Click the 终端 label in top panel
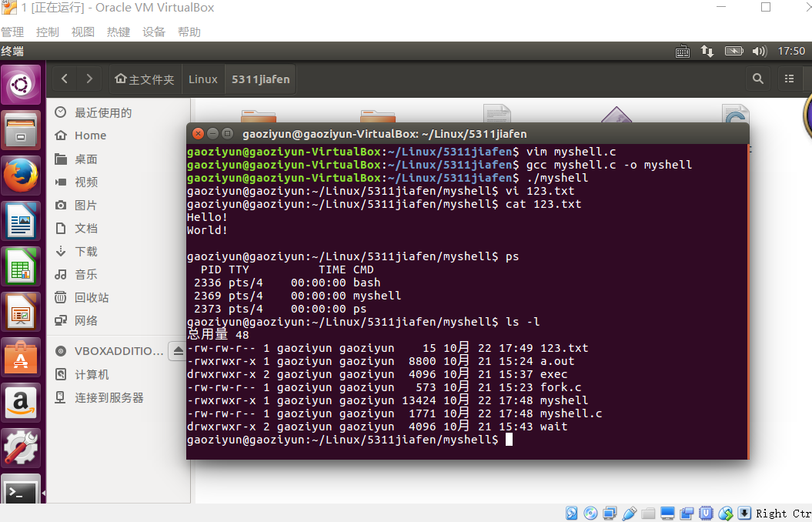The height and width of the screenshot is (522, 812). (12, 51)
